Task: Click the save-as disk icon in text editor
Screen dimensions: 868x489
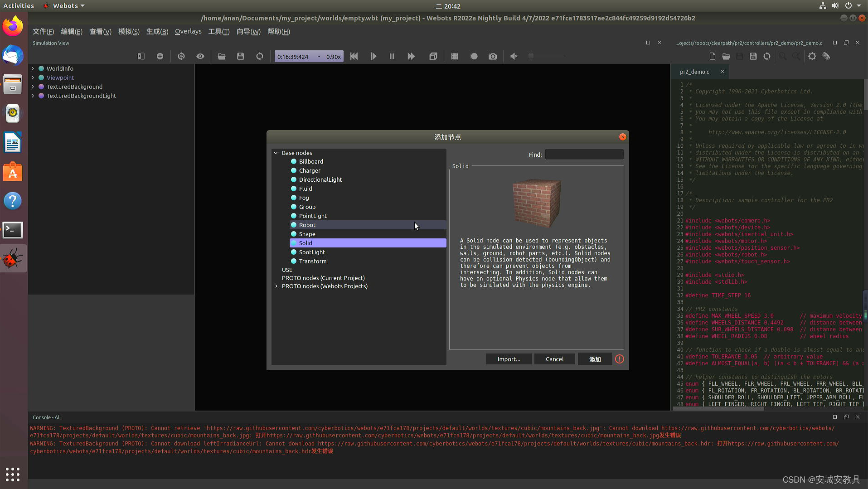Action: 753,56
